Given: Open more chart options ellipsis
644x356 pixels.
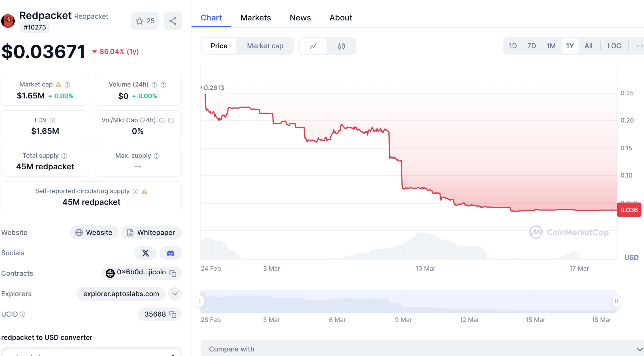Looking at the screenshot, I should (640, 46).
